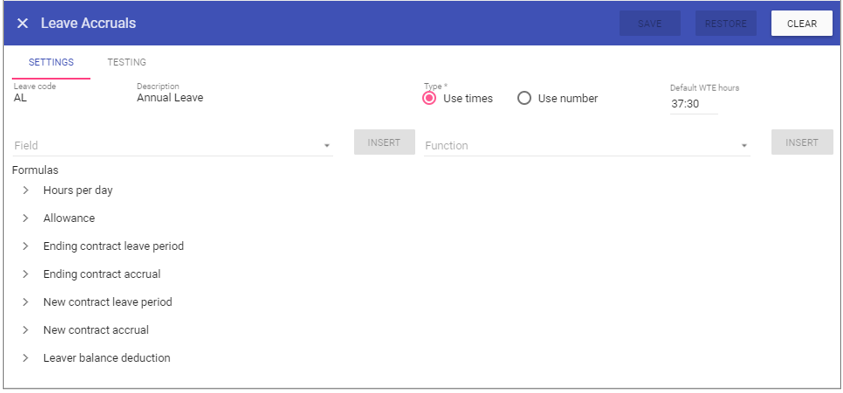Select the Use number radio button
The image size is (843, 393).
pos(524,98)
